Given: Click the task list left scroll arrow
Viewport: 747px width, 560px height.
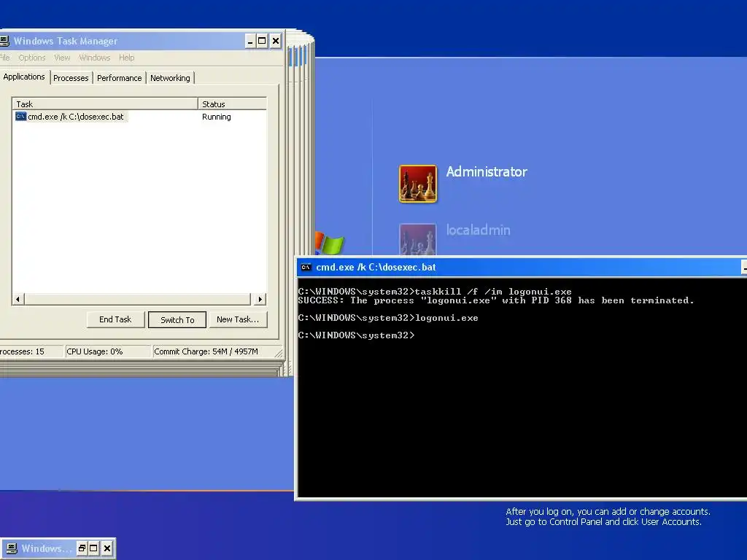Looking at the screenshot, I should point(18,299).
